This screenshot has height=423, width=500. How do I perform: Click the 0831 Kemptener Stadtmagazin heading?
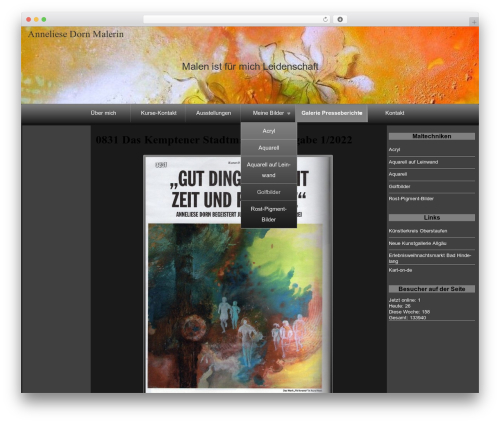(224, 140)
